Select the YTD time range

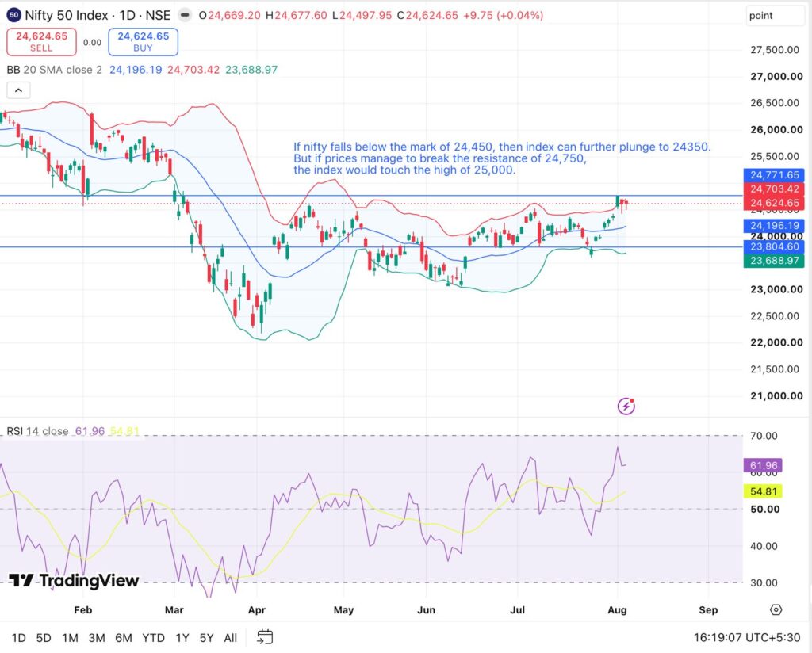[x=153, y=637]
